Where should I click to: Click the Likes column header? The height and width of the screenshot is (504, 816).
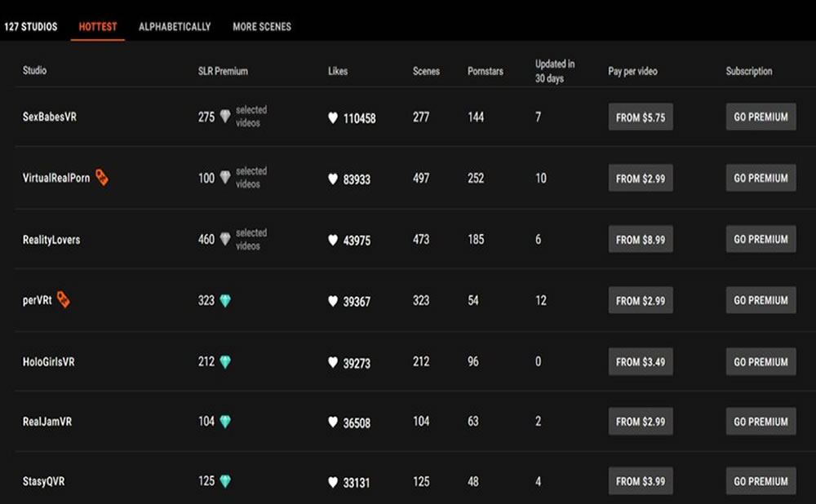point(338,71)
